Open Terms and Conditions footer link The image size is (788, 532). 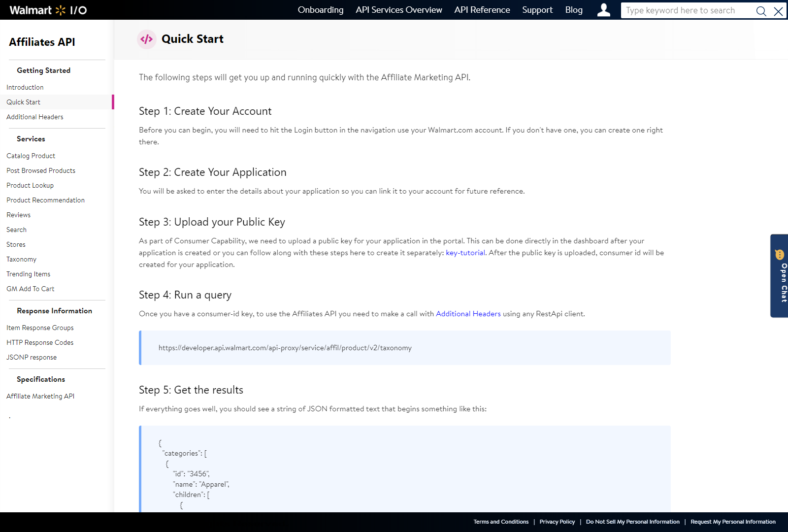click(x=501, y=522)
